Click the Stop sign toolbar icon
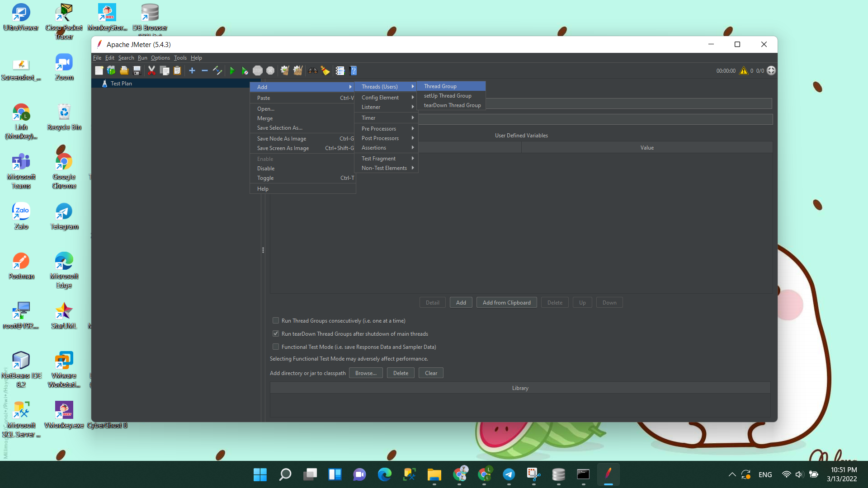The height and width of the screenshot is (488, 868). [258, 70]
